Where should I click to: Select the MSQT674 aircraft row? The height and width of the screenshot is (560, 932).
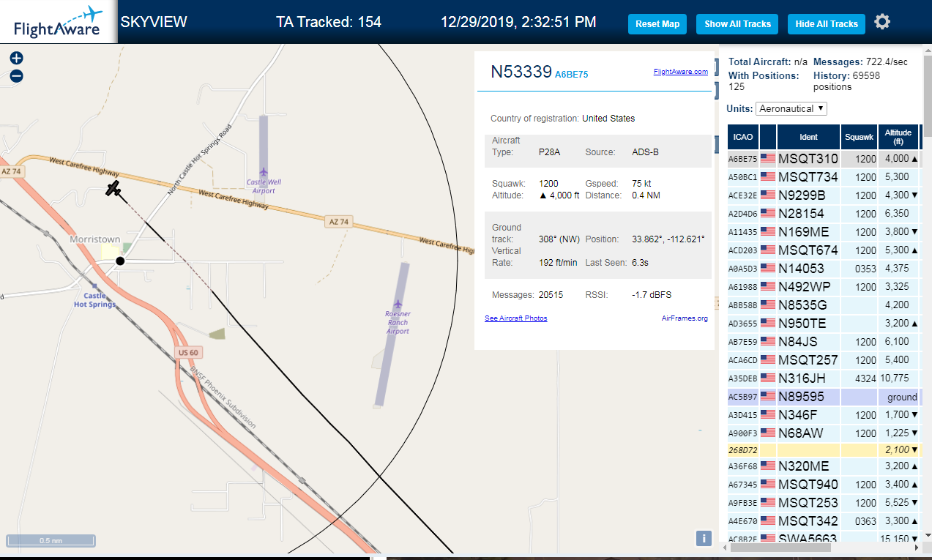coord(824,250)
